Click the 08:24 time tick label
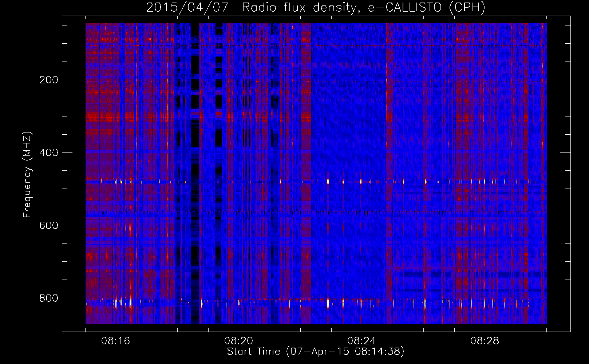The width and height of the screenshot is (589, 364). point(362,341)
